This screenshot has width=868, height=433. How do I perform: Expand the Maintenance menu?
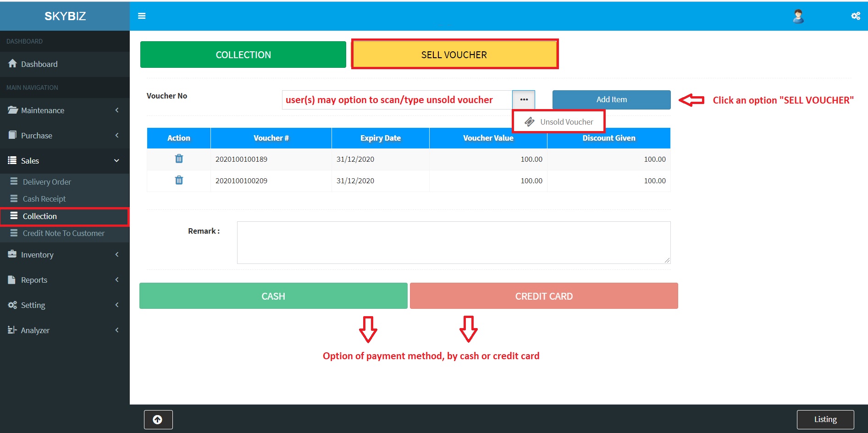tap(64, 110)
